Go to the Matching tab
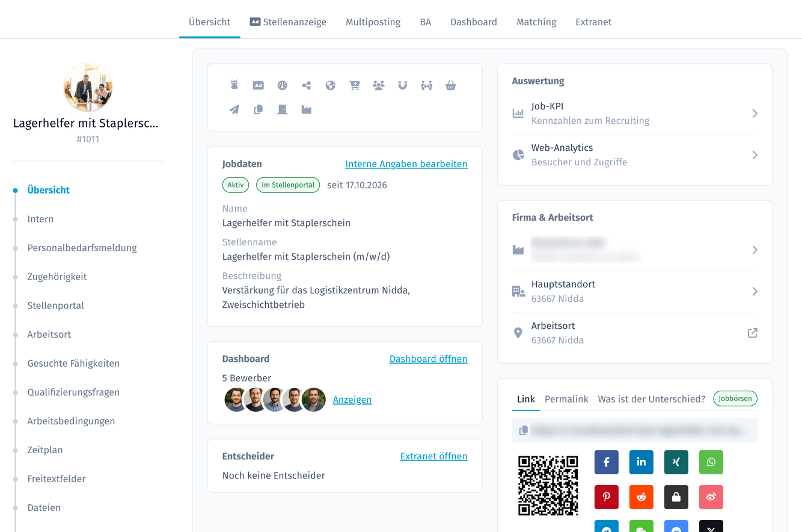The width and height of the screenshot is (802, 532). [536, 22]
